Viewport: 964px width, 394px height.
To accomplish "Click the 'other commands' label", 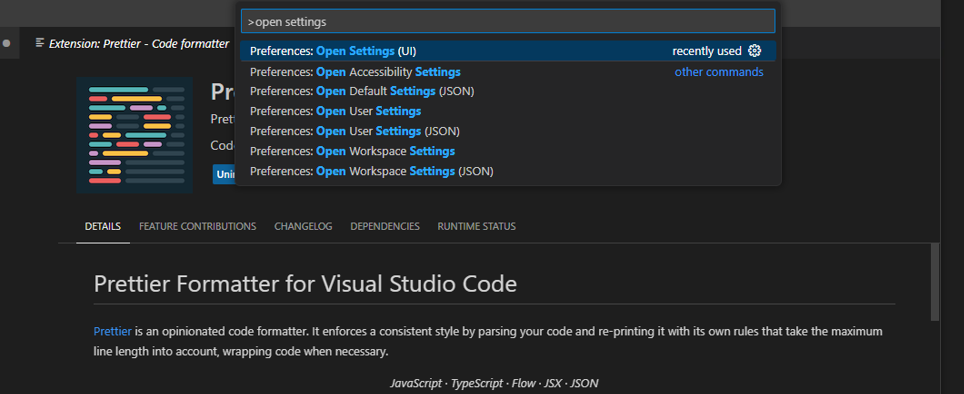I will [x=719, y=72].
